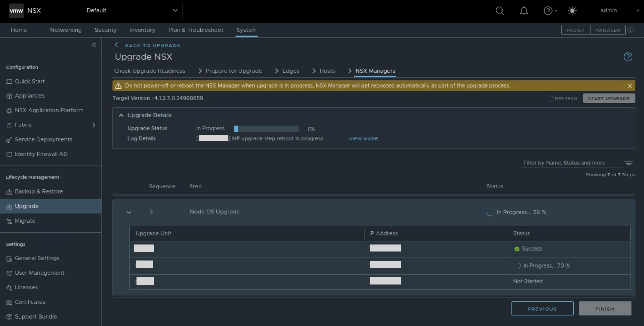Click the warning triangle icon in banner
Viewport: 644px width, 326px height.
[118, 86]
